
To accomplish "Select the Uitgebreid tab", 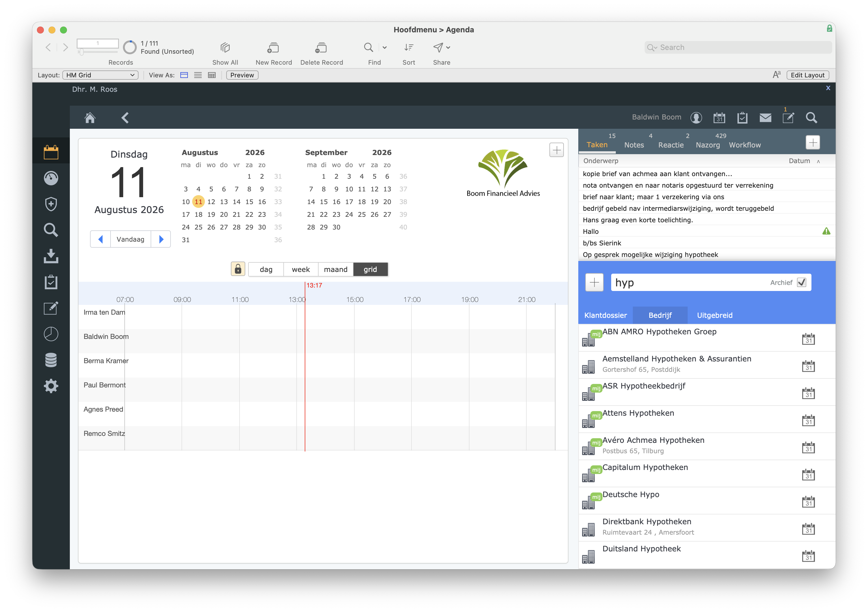I will click(x=714, y=315).
